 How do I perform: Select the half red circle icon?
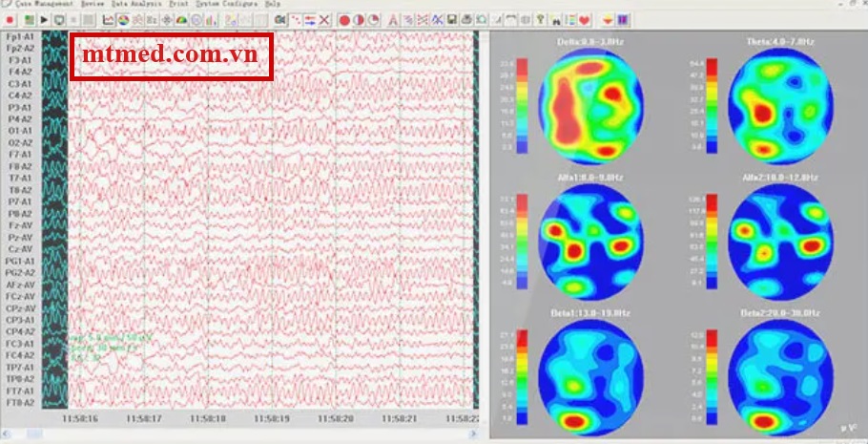tap(359, 20)
